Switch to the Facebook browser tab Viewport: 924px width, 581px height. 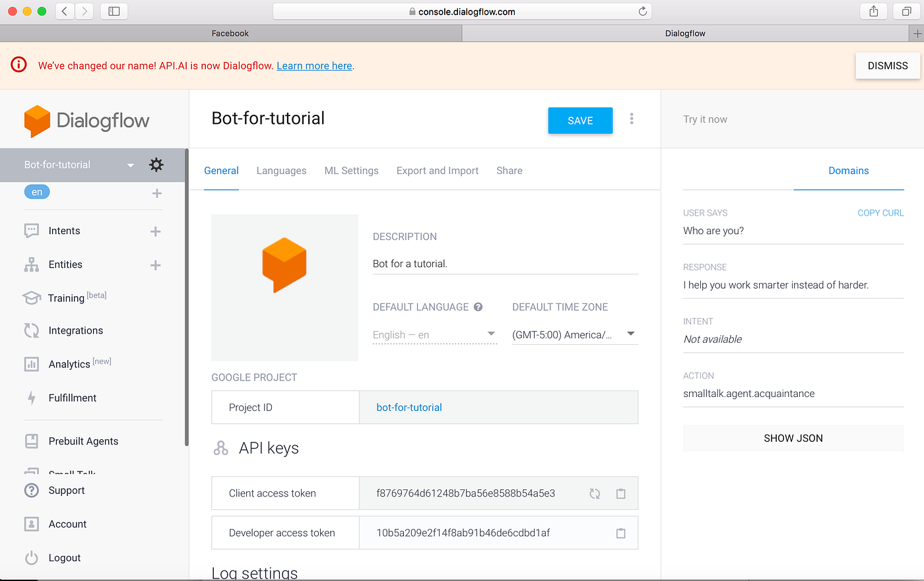(x=230, y=34)
